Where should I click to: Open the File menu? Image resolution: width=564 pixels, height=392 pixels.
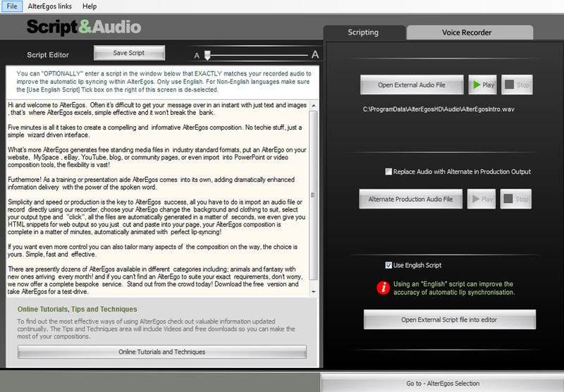click(12, 6)
